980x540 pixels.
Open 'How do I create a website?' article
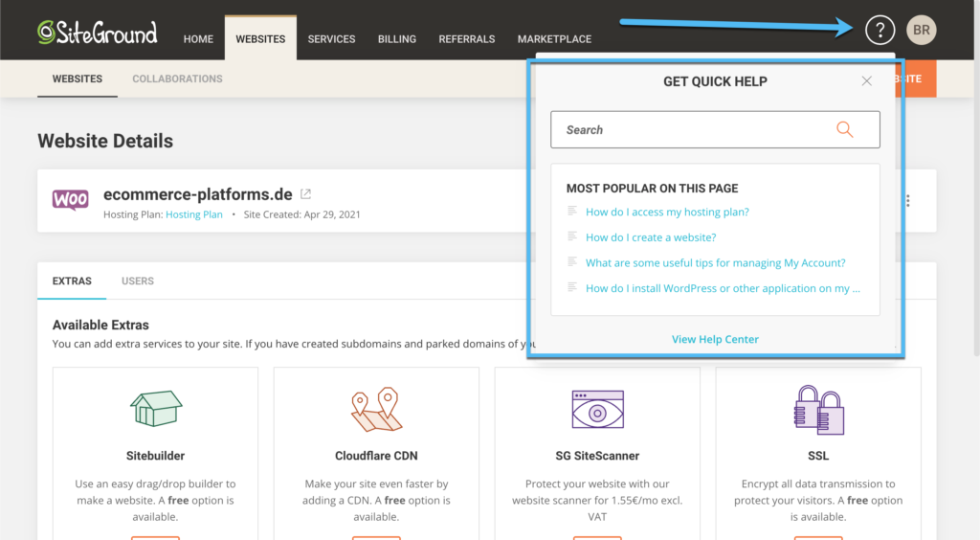[x=651, y=237]
